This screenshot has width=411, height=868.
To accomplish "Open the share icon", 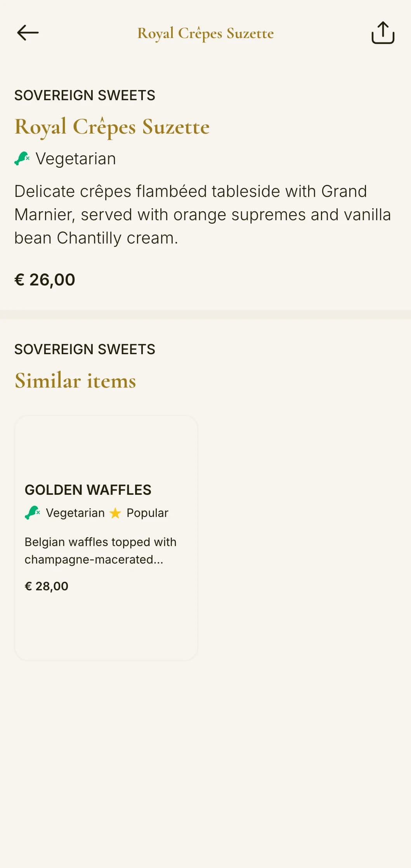I will click(x=383, y=33).
